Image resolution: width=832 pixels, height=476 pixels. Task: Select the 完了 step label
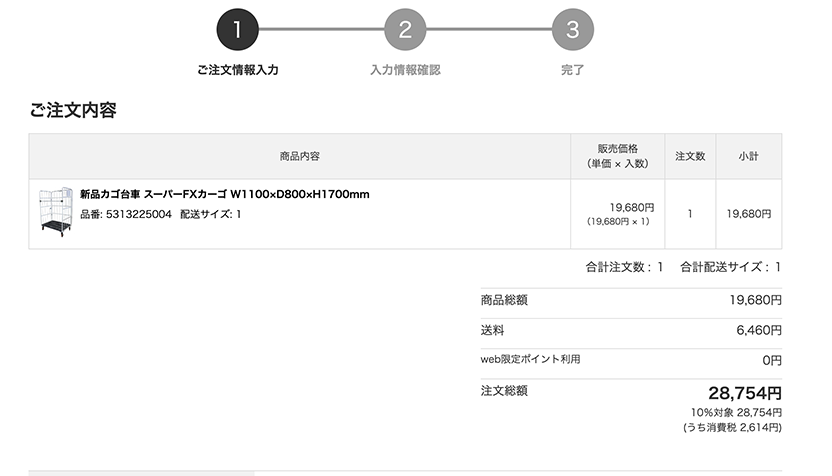pos(573,70)
